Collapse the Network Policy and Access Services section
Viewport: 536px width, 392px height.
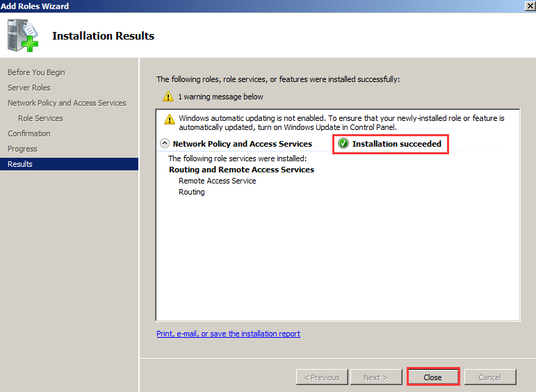click(x=165, y=143)
